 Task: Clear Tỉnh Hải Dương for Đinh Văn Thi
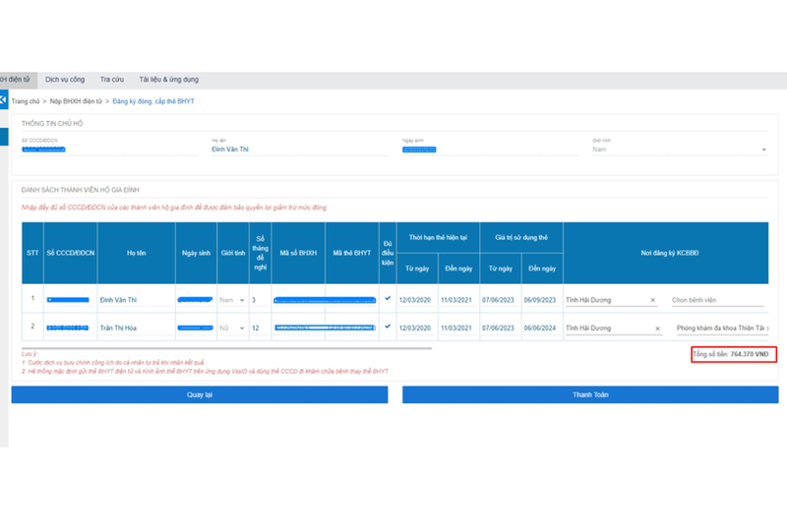pos(653,300)
